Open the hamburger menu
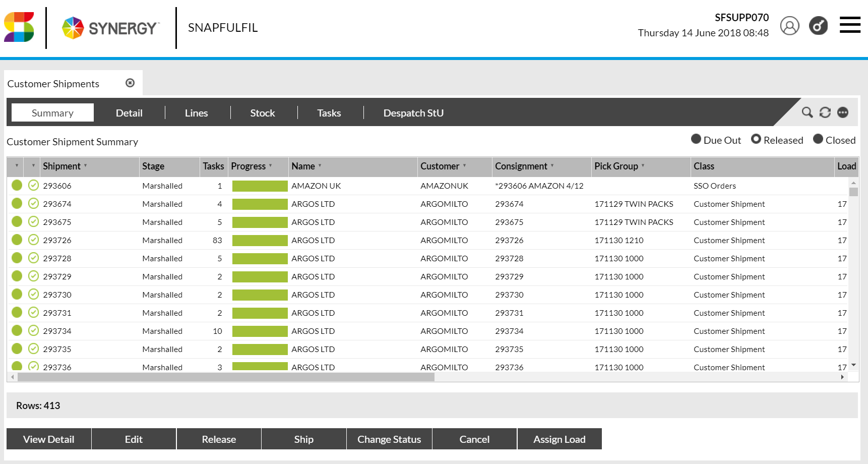Screen dimensions: 868x464 [850, 25]
